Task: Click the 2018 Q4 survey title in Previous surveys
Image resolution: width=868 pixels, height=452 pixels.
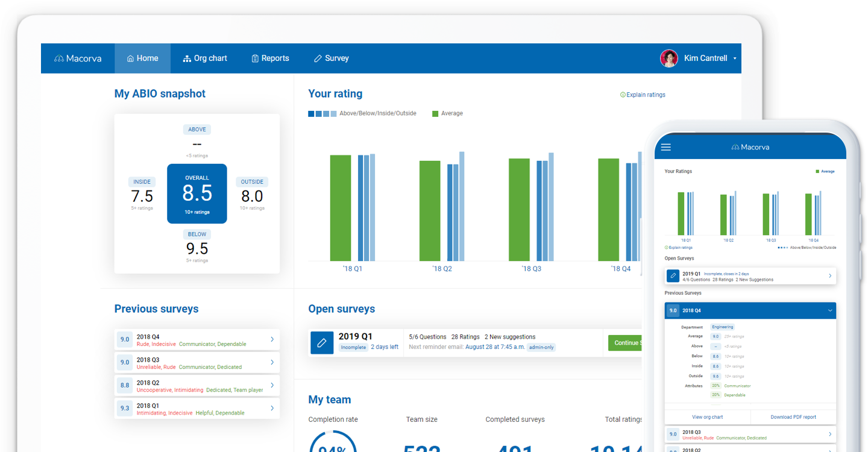Action: tap(148, 337)
